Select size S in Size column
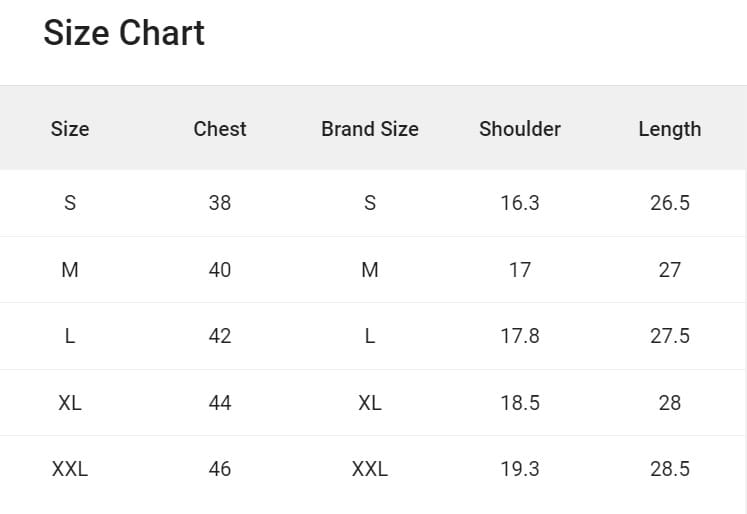This screenshot has height=514, width=747. (x=70, y=203)
